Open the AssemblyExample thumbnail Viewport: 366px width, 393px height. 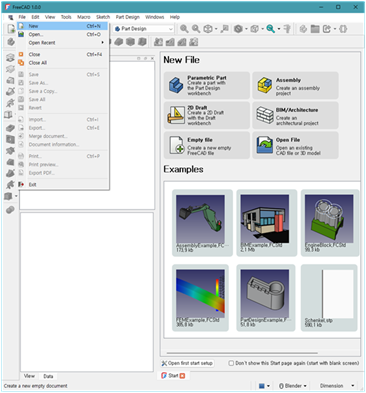(202, 223)
